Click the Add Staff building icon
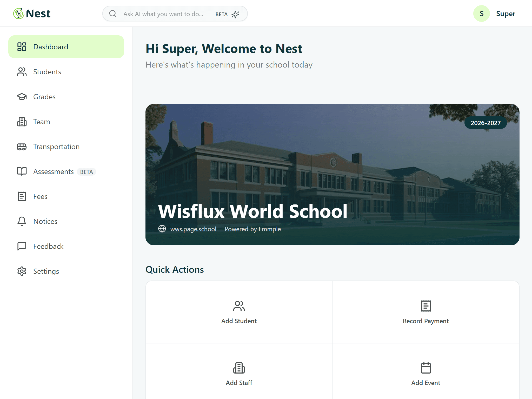Image resolution: width=532 pixels, height=399 pixels. pyautogui.click(x=239, y=368)
